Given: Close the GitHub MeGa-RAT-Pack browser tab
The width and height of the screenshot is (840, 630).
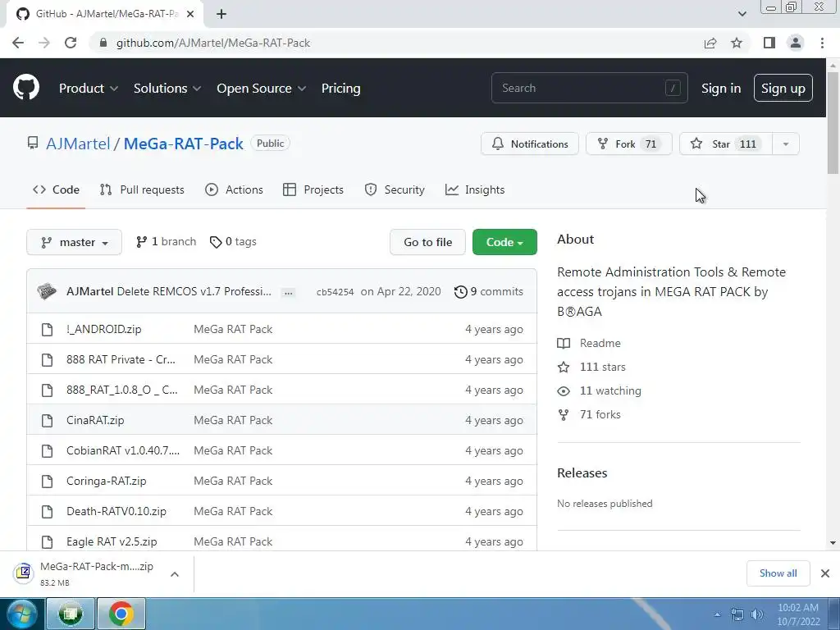Looking at the screenshot, I should click(x=190, y=14).
